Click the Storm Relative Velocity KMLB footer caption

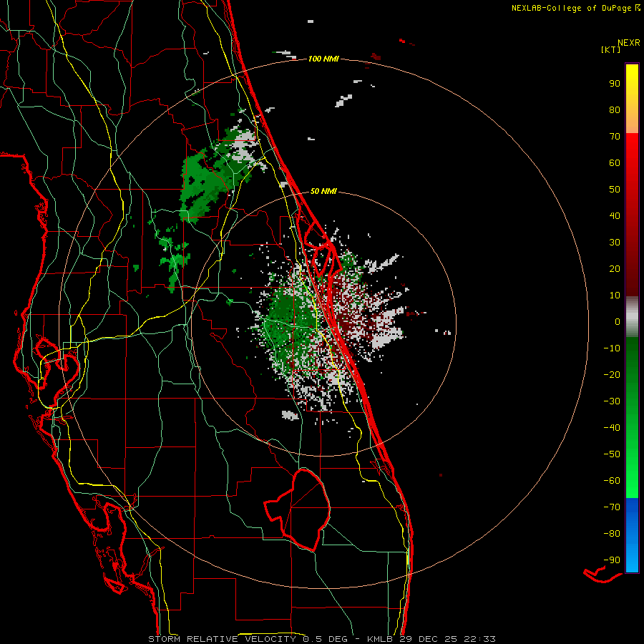point(322,639)
